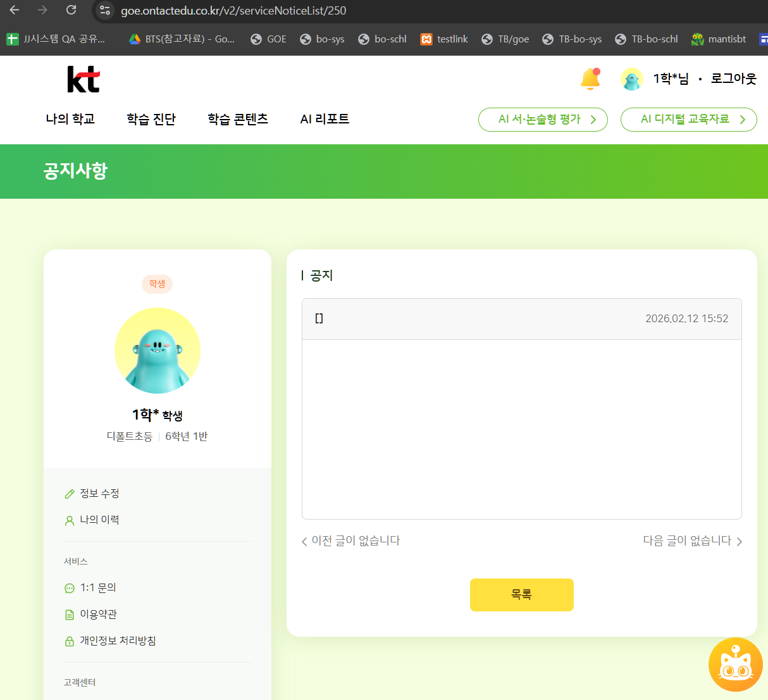Click the KT logo

tap(84, 80)
